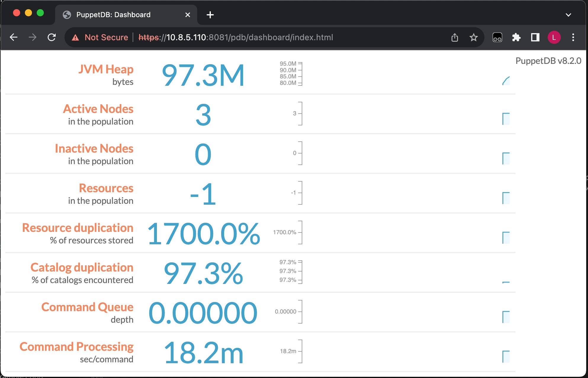588x378 pixels.
Task: Click the extension icon with glasses
Action: [497, 38]
